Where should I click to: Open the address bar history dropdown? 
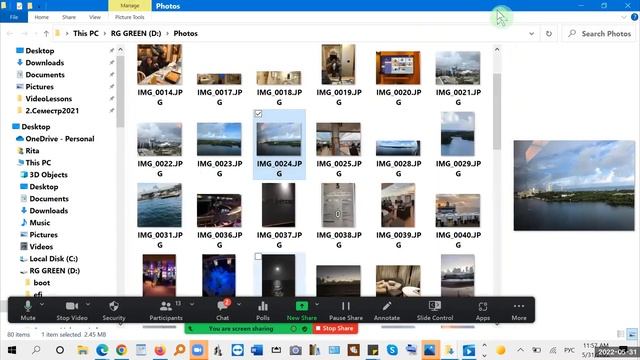531,33
